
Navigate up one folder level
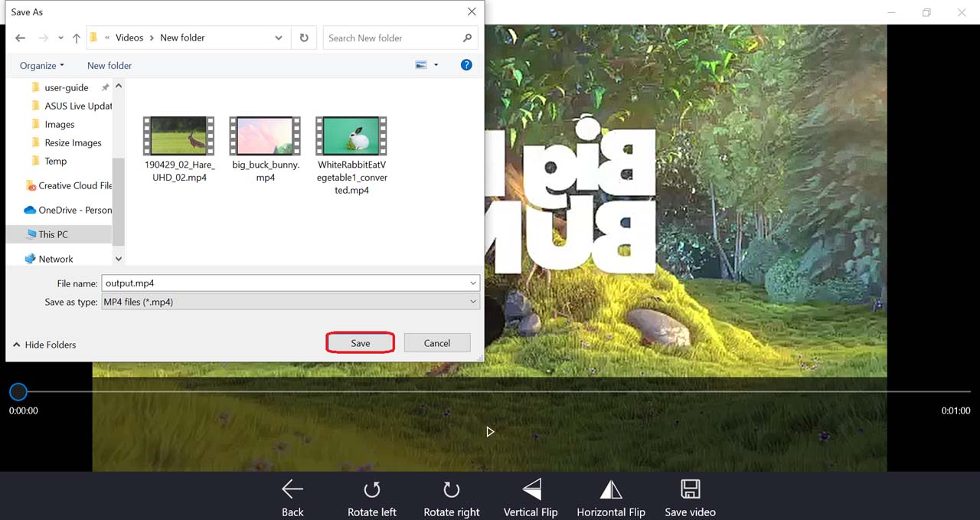77,38
